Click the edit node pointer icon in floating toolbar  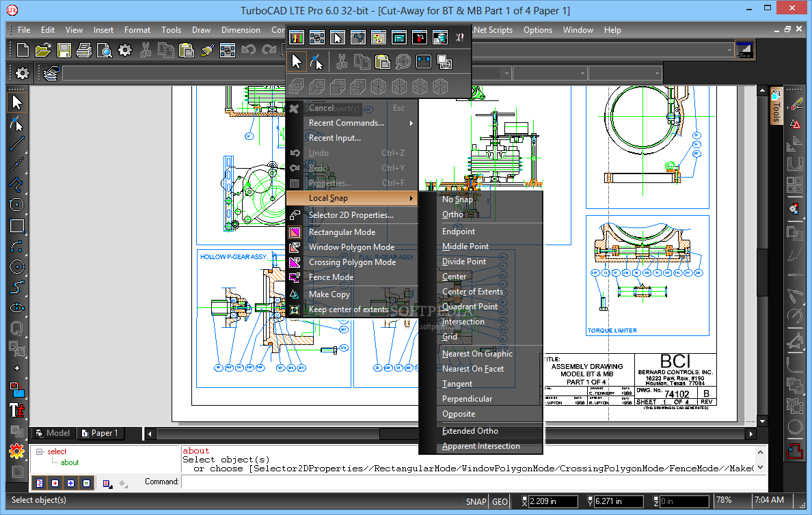tap(316, 62)
